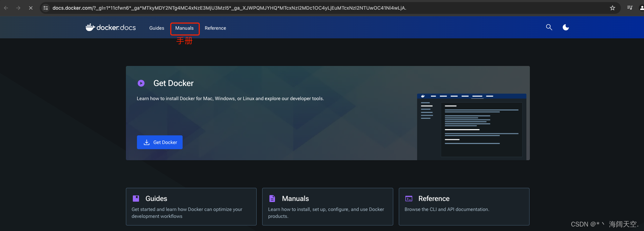Open the Guides card title
Image resolution: width=644 pixels, height=231 pixels.
pyautogui.click(x=156, y=199)
